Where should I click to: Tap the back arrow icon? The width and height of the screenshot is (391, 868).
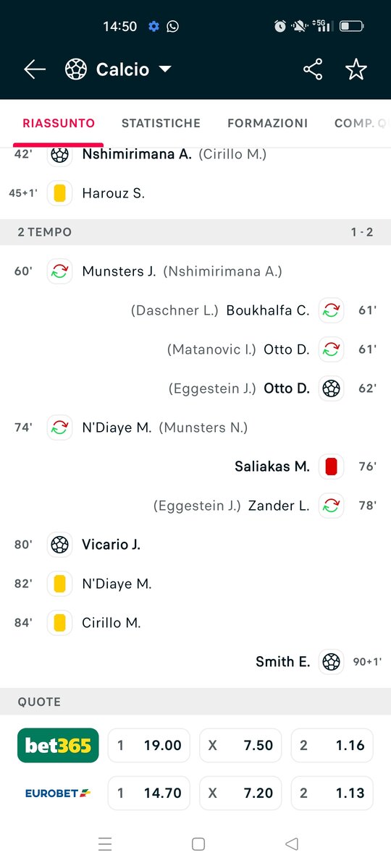tap(35, 69)
